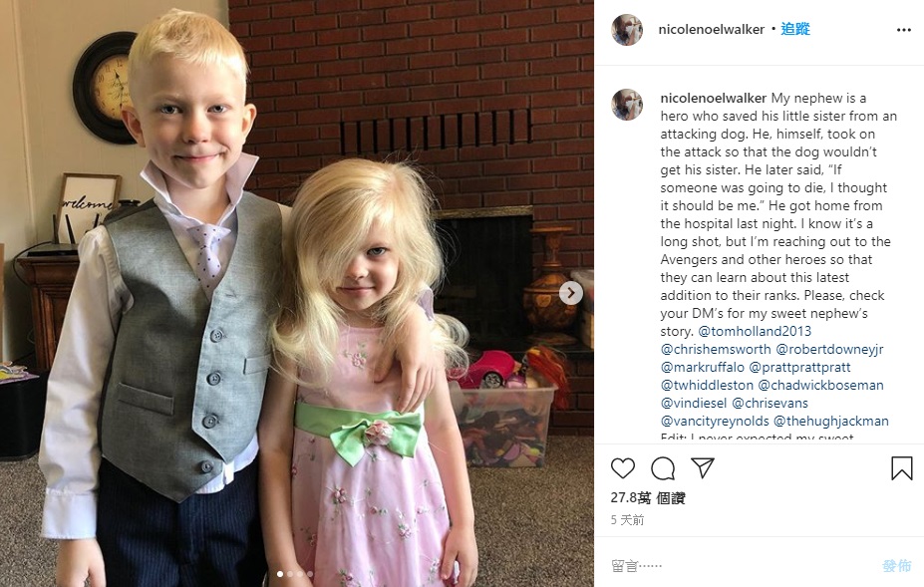This screenshot has width=924, height=587.
Task: Open the @thehughjackman mention
Action: 831,421
